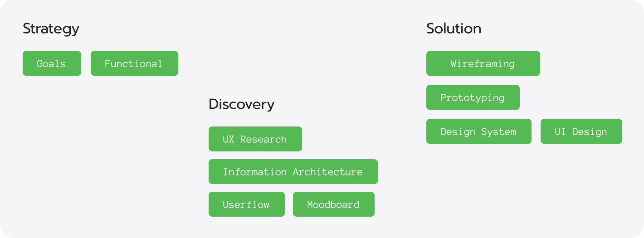The height and width of the screenshot is (238, 644).
Task: Click the Goals tag
Action: (52, 63)
